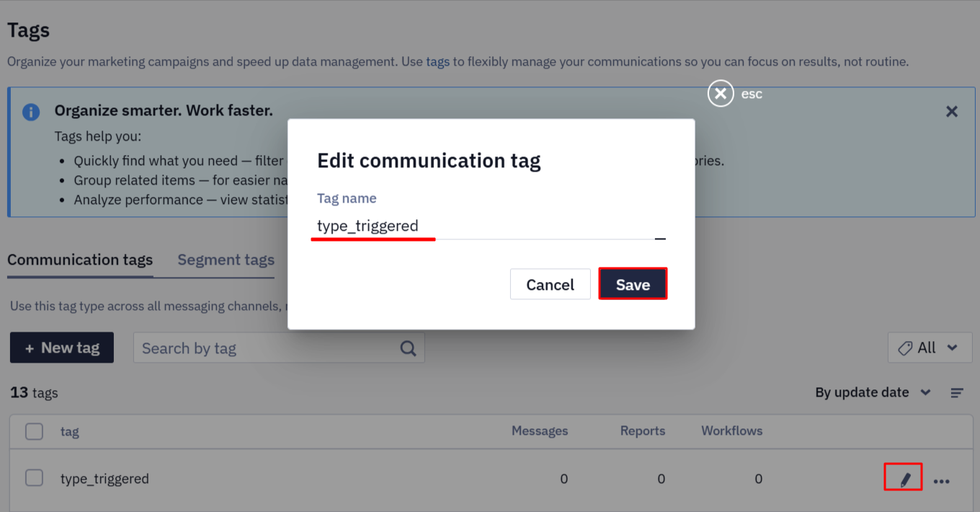Viewport: 980px width, 512px height.
Task: Tick the select-all checkbox in the table header
Action: tap(34, 431)
